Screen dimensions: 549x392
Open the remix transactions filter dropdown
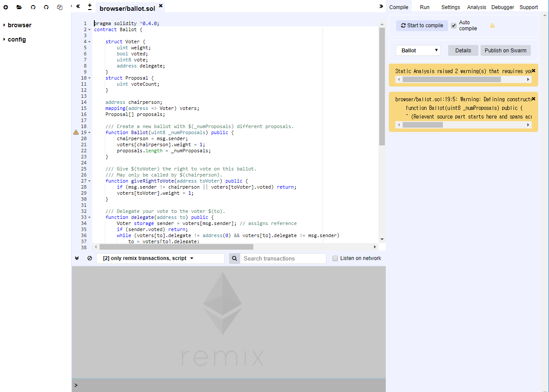pyautogui.click(x=160, y=258)
